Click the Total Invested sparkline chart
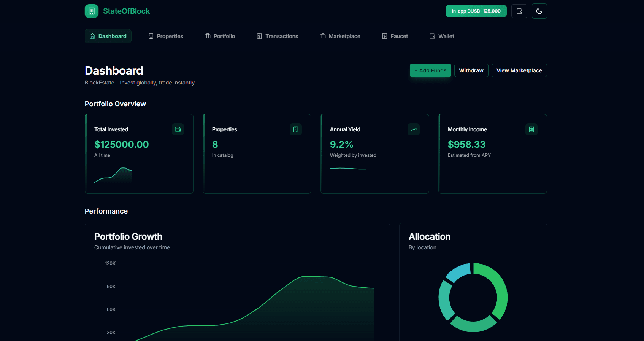This screenshot has width=644, height=341. [x=113, y=175]
